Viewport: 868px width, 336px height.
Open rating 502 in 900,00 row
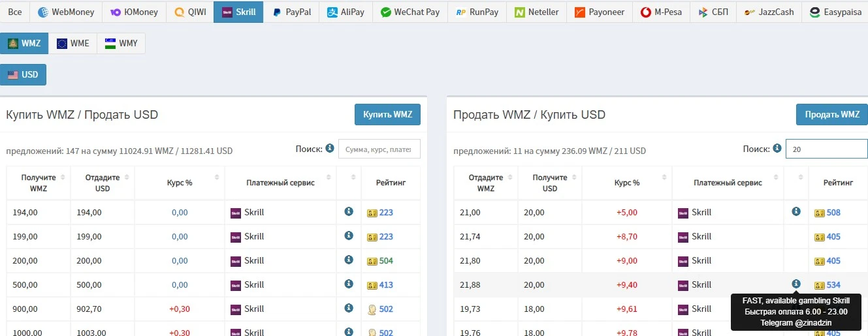[x=386, y=309]
